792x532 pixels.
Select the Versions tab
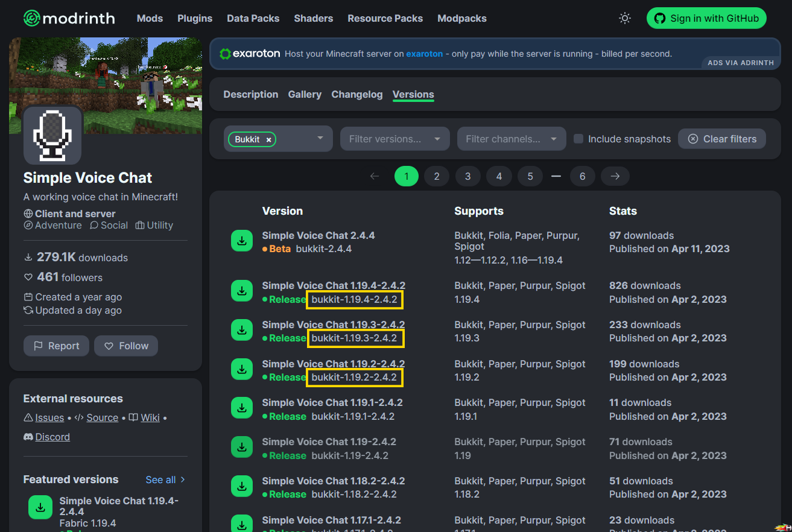click(x=413, y=94)
